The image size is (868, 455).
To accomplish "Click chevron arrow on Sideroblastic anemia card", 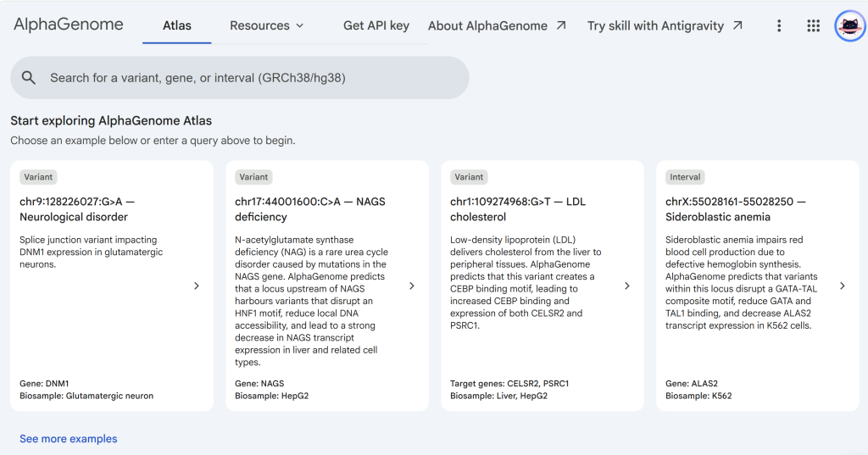I will (843, 286).
